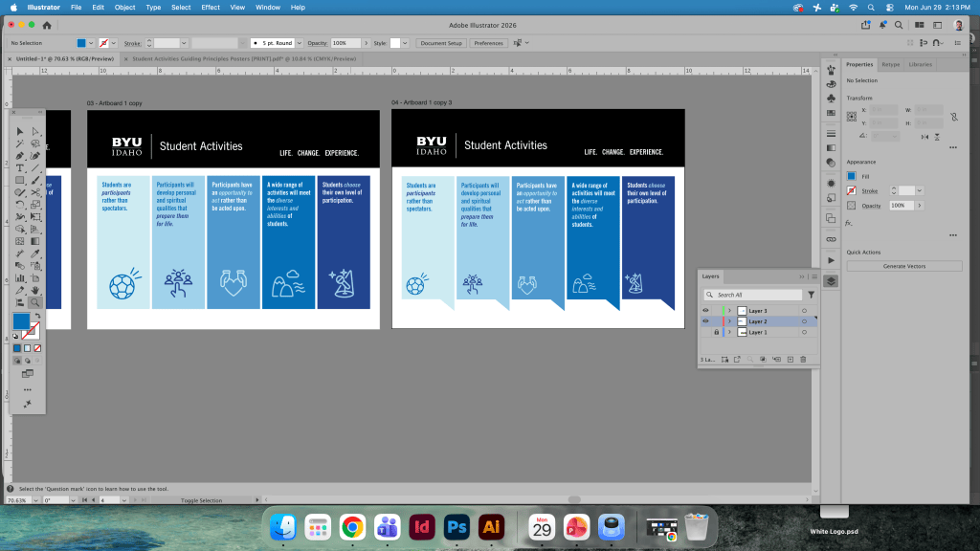
Task: Click the blue Fill color swatch in toolbar
Action: [21, 321]
